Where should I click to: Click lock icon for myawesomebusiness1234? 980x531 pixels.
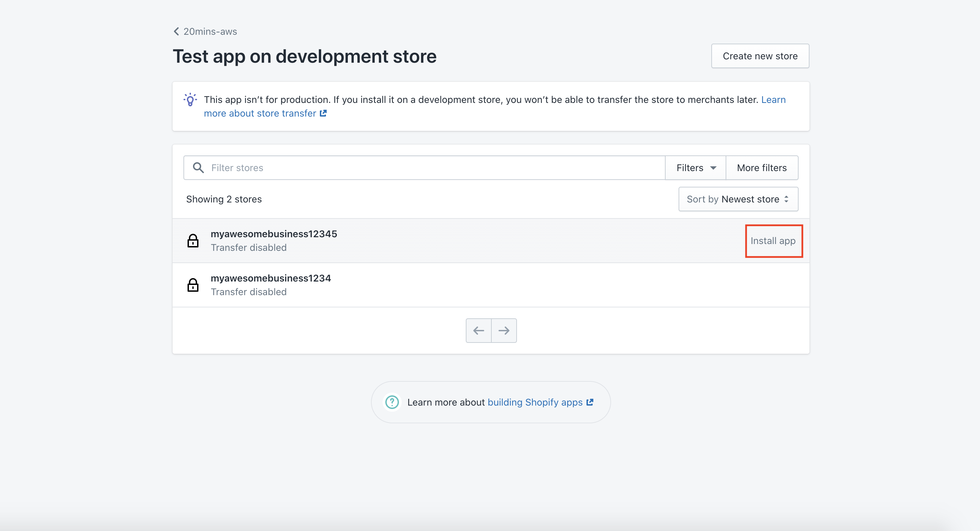(193, 285)
